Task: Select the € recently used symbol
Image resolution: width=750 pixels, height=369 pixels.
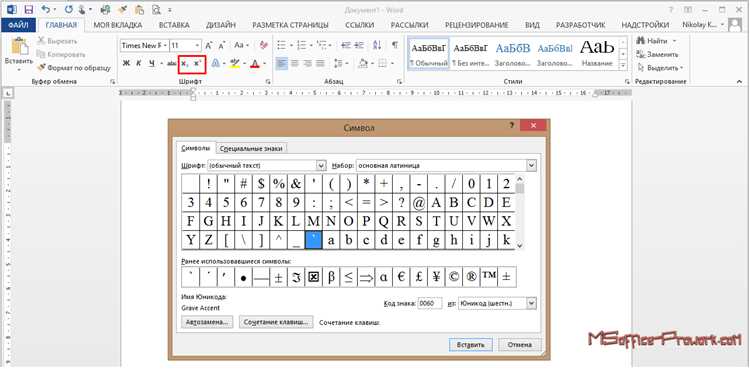Action: pyautogui.click(x=401, y=277)
